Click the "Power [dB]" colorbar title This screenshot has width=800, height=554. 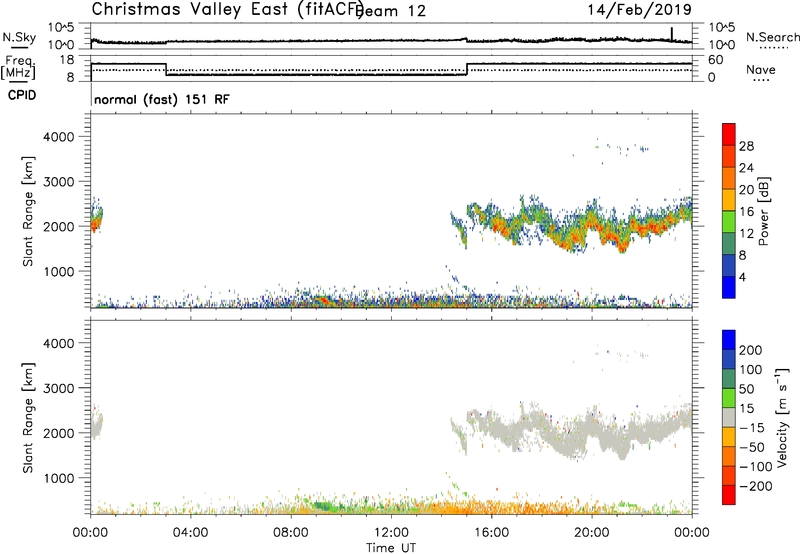pyautogui.click(x=763, y=211)
